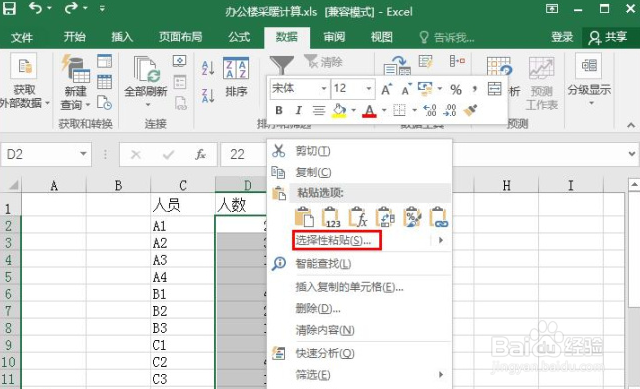Open font color dropdown arrow
This screenshot has width=640, height=389.
pyautogui.click(x=384, y=110)
